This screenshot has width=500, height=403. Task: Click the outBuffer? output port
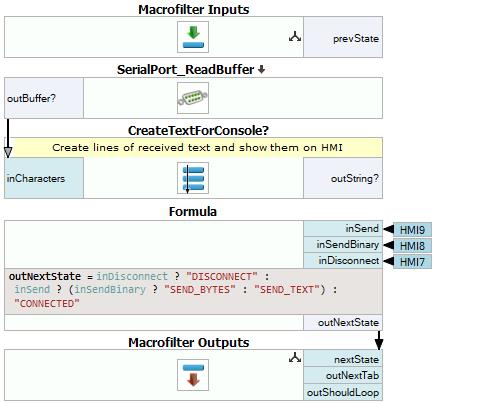44,98
